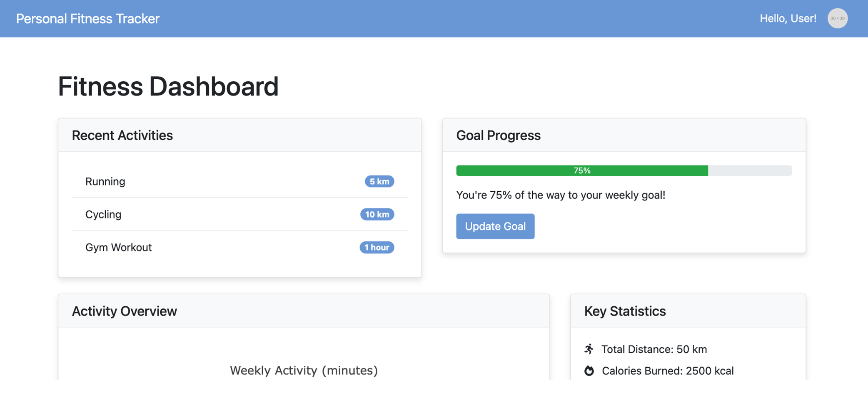Click the 5 km badge for Running
The height and width of the screenshot is (396, 868).
click(x=379, y=181)
